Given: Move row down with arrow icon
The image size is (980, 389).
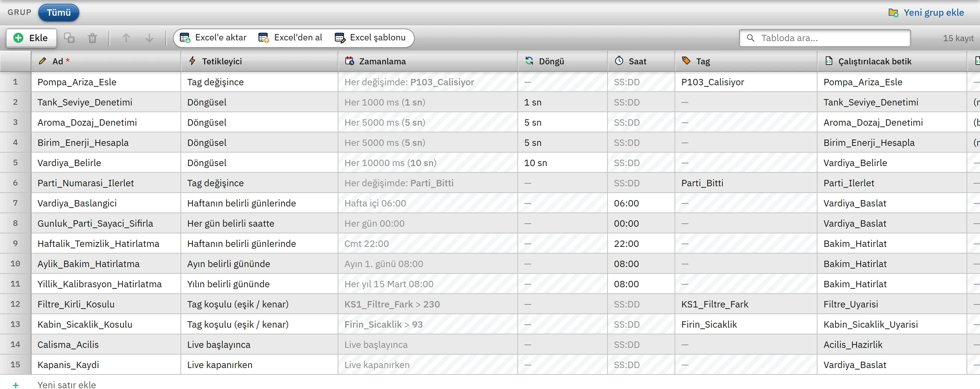Looking at the screenshot, I should (x=149, y=38).
